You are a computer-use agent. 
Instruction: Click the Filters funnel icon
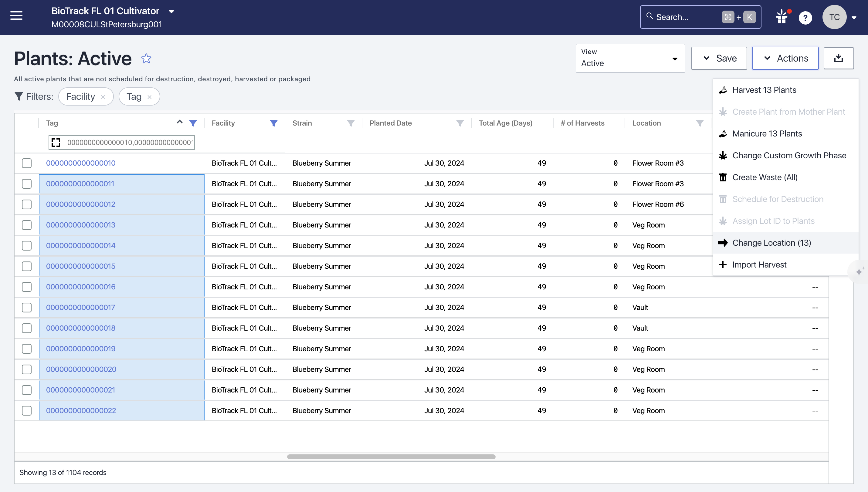[x=19, y=96]
